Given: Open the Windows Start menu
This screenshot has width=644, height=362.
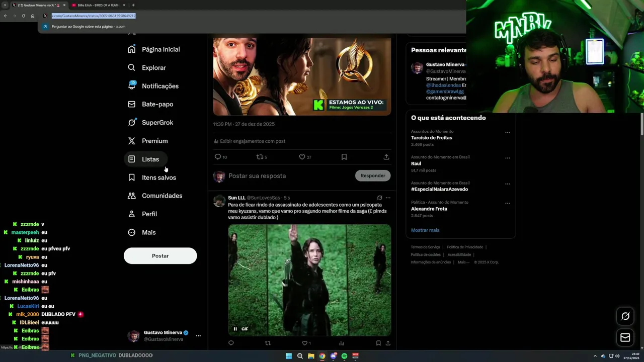Looking at the screenshot, I should click(x=289, y=356).
